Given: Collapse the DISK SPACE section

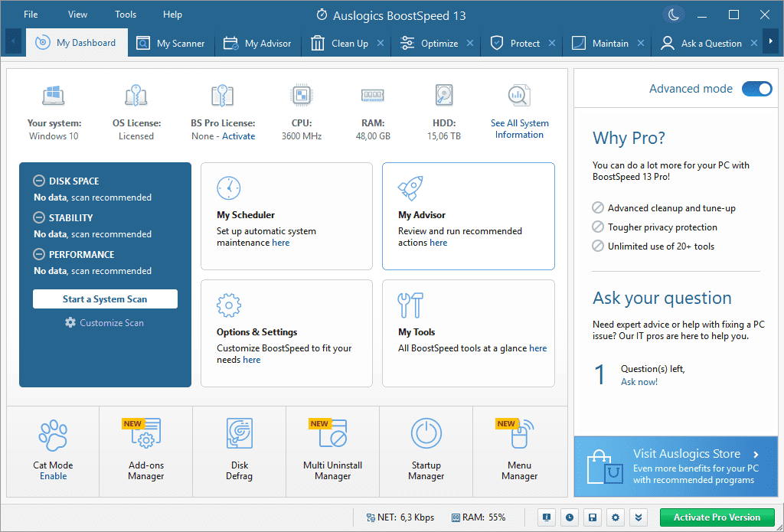Looking at the screenshot, I should (38, 181).
